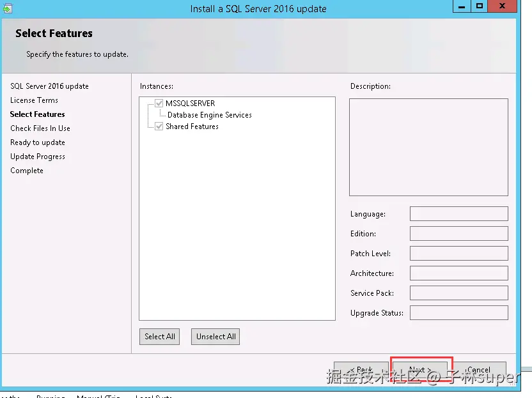Toggle the Shared Features checkbox

(x=159, y=126)
